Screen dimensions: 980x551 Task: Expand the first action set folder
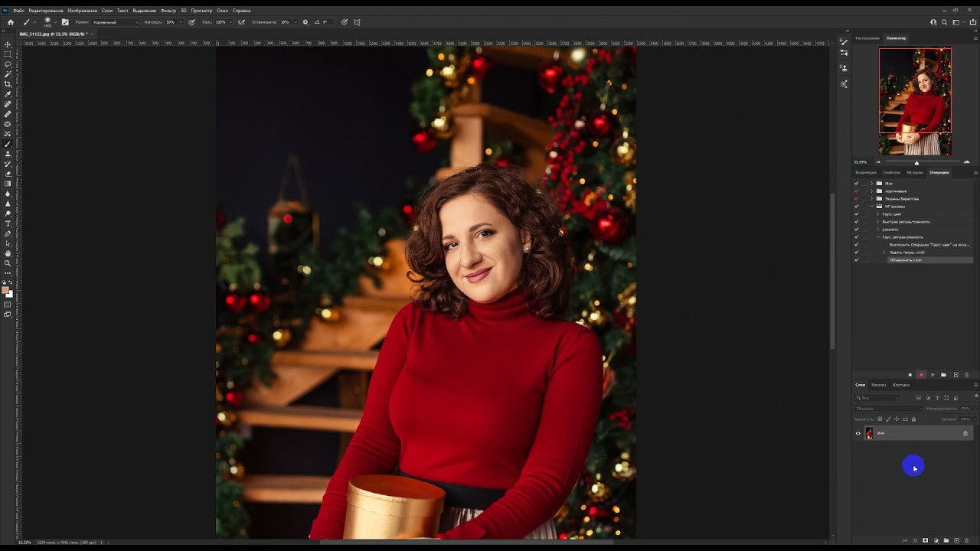click(x=872, y=184)
